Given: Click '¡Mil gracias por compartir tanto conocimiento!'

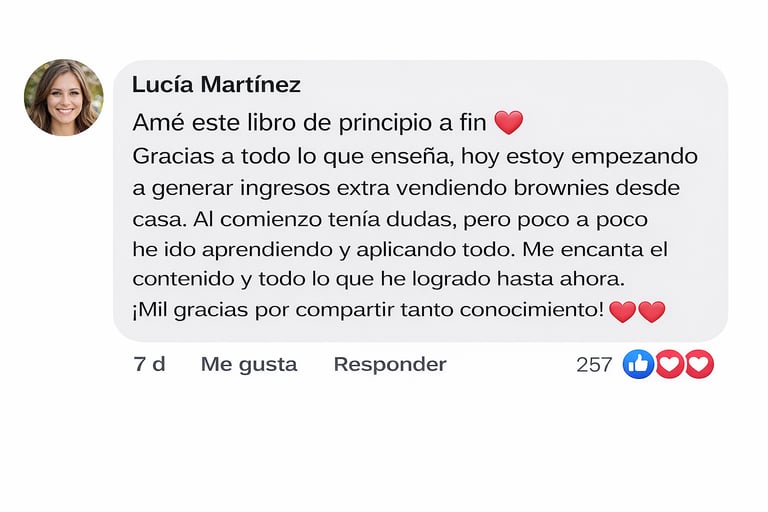Looking at the screenshot, I should pyautogui.click(x=368, y=310).
